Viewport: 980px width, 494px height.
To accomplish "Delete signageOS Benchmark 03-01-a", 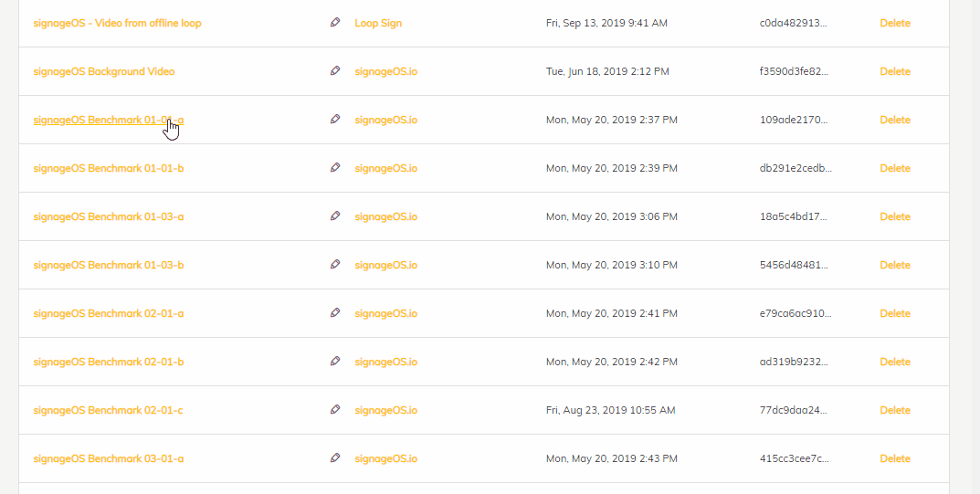I will [x=895, y=458].
